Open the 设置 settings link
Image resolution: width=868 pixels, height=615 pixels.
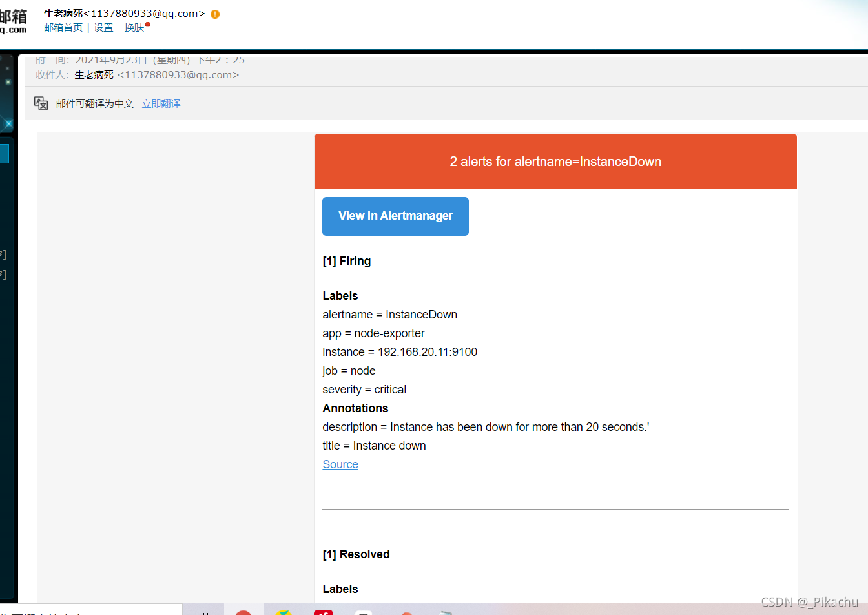103,28
